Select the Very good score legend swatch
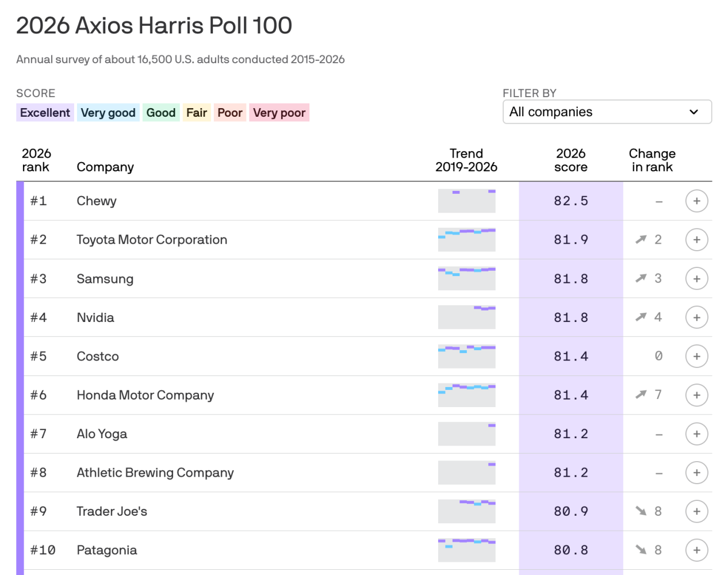Image resolution: width=728 pixels, height=575 pixels. [108, 113]
